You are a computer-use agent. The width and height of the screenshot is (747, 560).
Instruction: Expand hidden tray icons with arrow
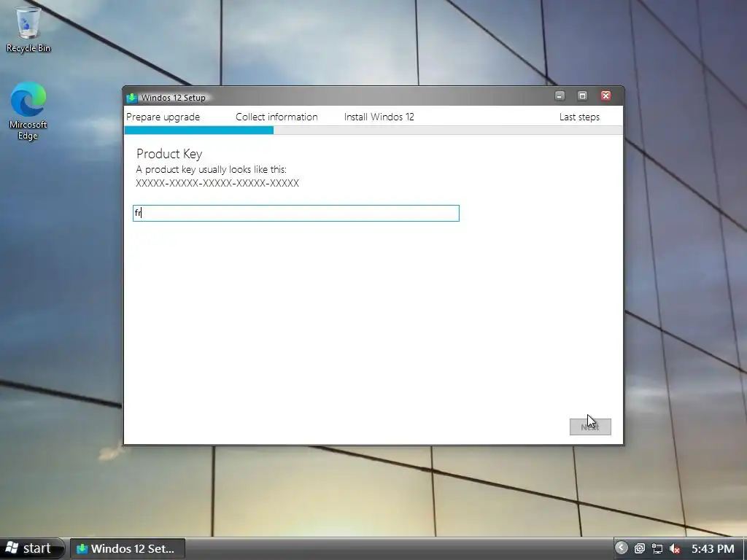pyautogui.click(x=621, y=548)
